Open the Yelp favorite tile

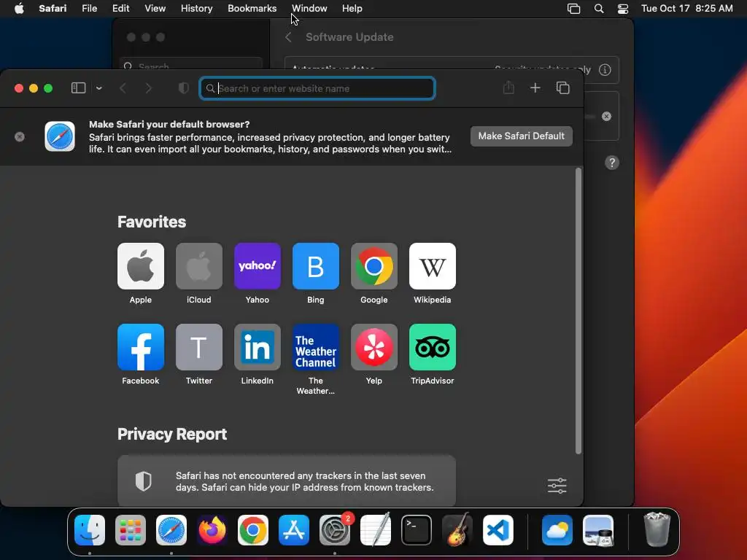click(374, 347)
